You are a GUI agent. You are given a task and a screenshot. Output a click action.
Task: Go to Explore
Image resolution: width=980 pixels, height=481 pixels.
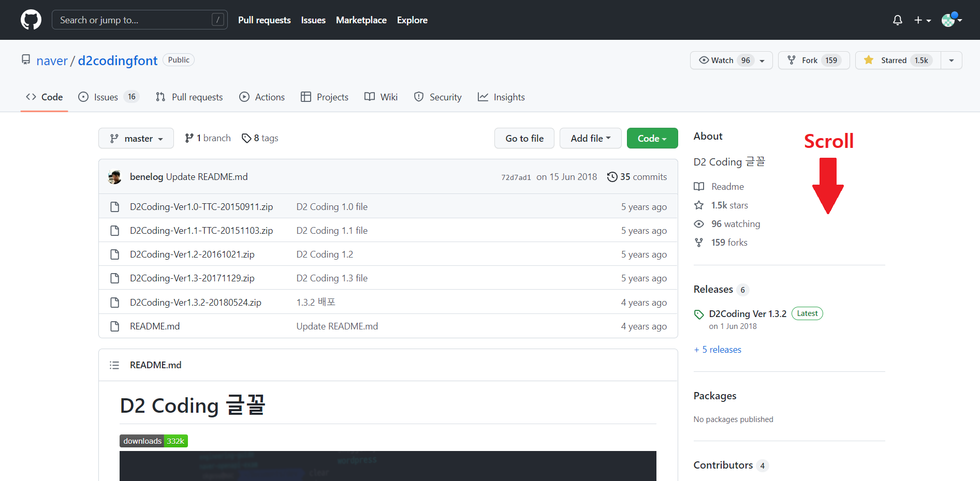(412, 20)
